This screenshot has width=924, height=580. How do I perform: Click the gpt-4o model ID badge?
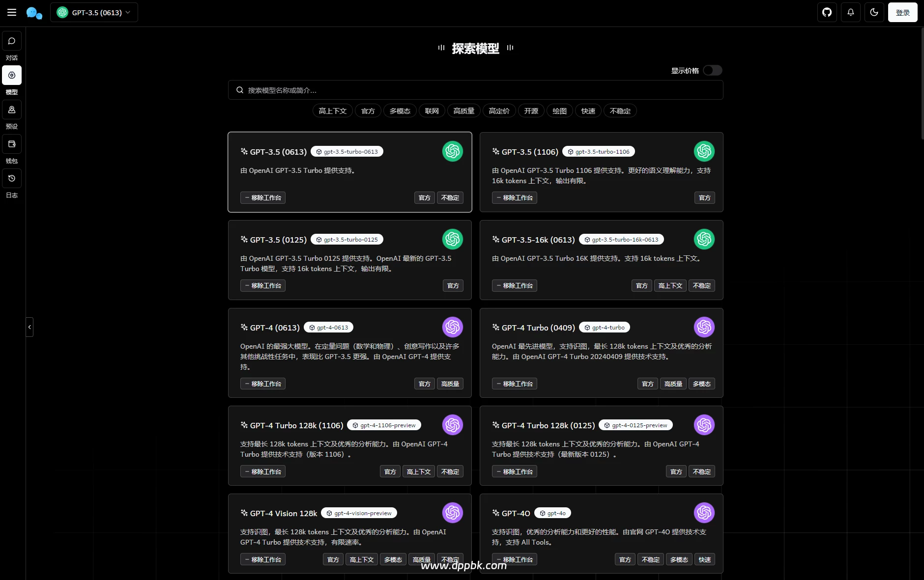pos(552,513)
